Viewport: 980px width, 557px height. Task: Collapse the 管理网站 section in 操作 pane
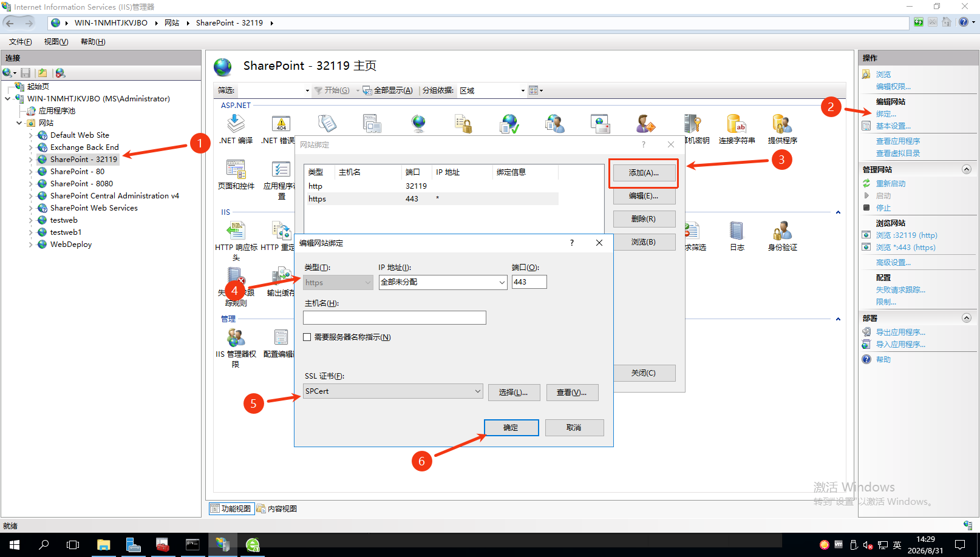coord(967,169)
